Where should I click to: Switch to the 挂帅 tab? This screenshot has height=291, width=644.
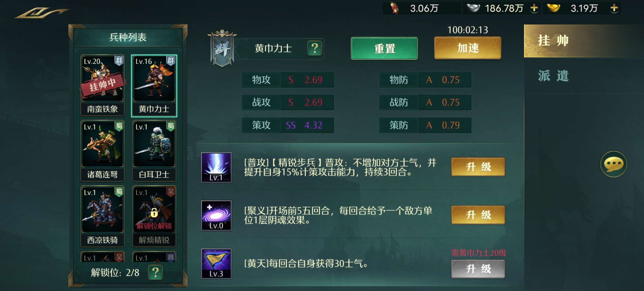[584, 41]
